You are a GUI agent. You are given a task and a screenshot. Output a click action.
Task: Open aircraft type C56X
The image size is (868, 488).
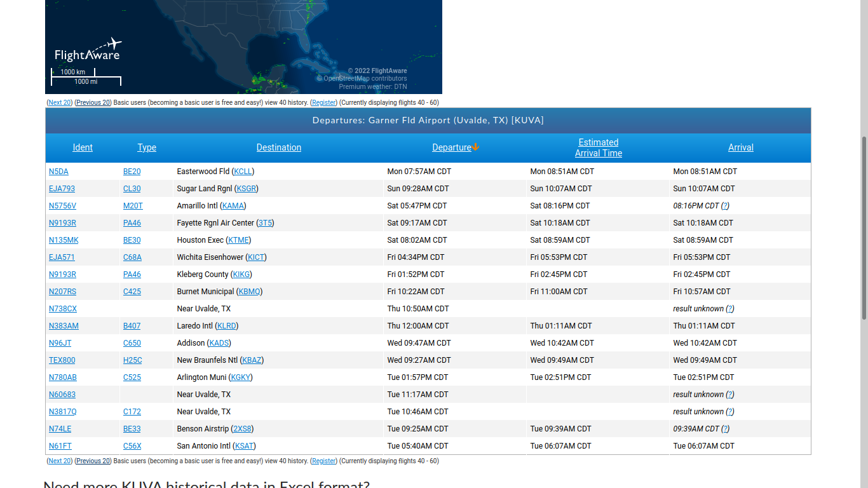click(132, 446)
